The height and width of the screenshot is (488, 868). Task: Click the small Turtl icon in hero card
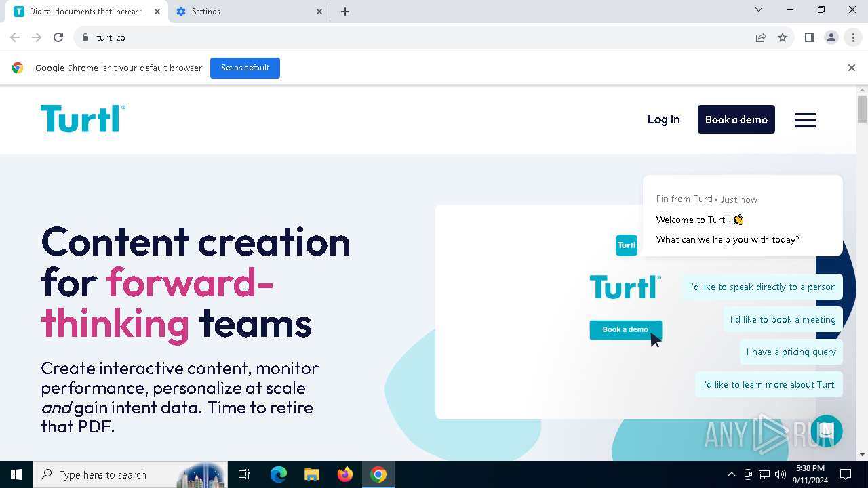[x=627, y=245]
